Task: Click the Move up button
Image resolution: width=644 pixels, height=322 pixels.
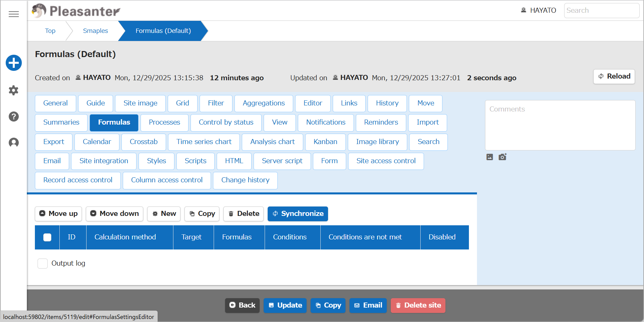Action: [58, 214]
